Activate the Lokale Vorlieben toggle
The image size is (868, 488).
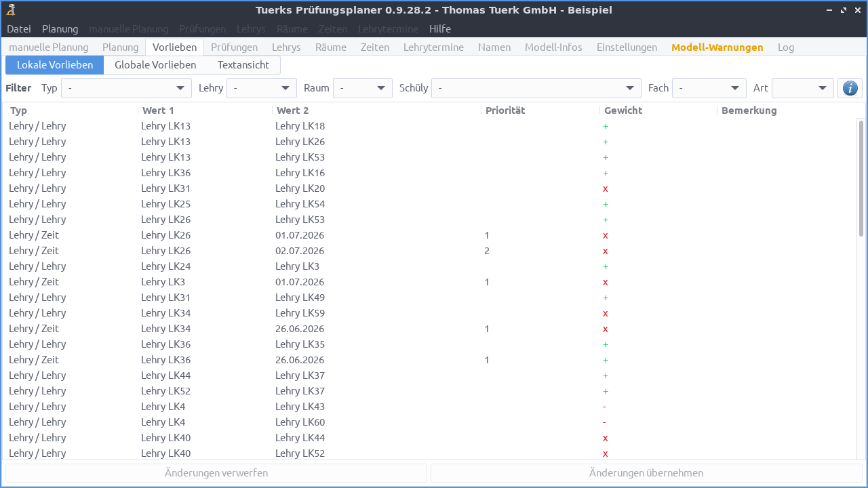(55, 65)
